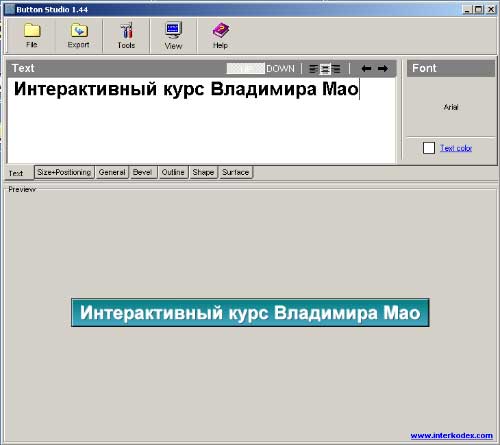Click the left arrow in Text header

(x=366, y=69)
